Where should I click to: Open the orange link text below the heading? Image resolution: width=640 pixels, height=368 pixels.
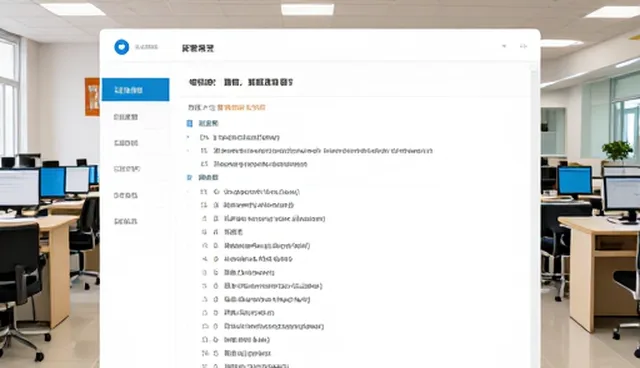tap(241, 107)
